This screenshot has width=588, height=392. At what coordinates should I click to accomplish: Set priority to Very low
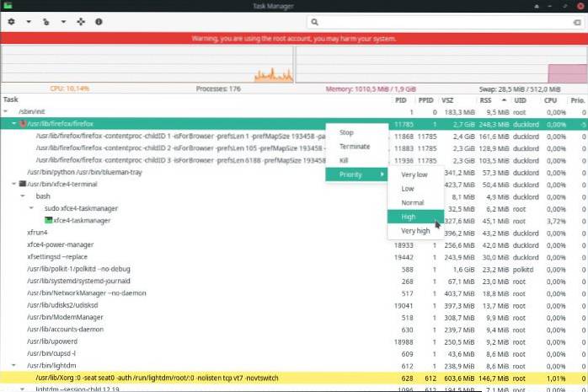coord(416,175)
